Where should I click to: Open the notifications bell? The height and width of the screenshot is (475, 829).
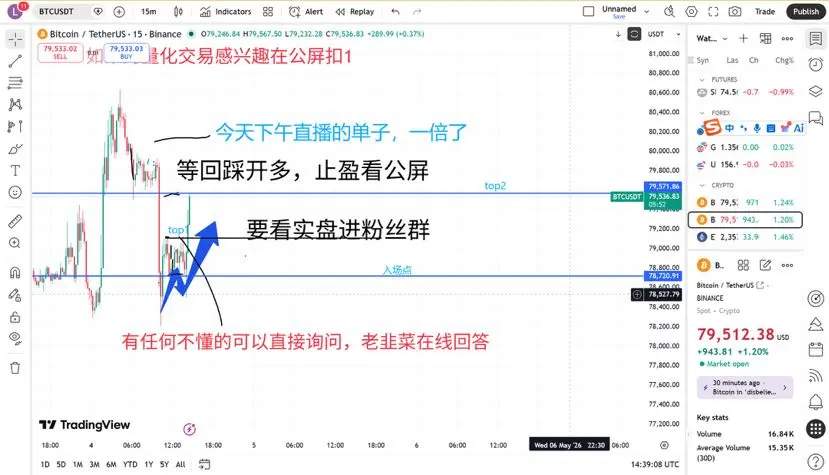(x=816, y=403)
